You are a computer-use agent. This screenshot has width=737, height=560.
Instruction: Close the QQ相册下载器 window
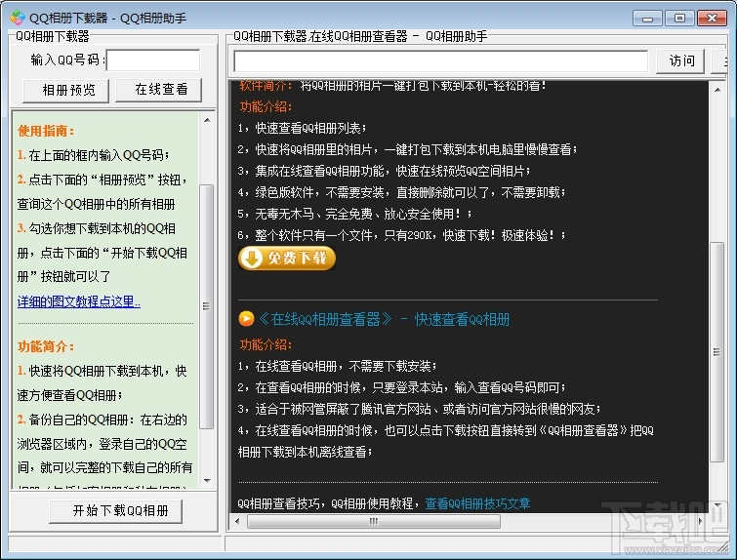point(712,19)
